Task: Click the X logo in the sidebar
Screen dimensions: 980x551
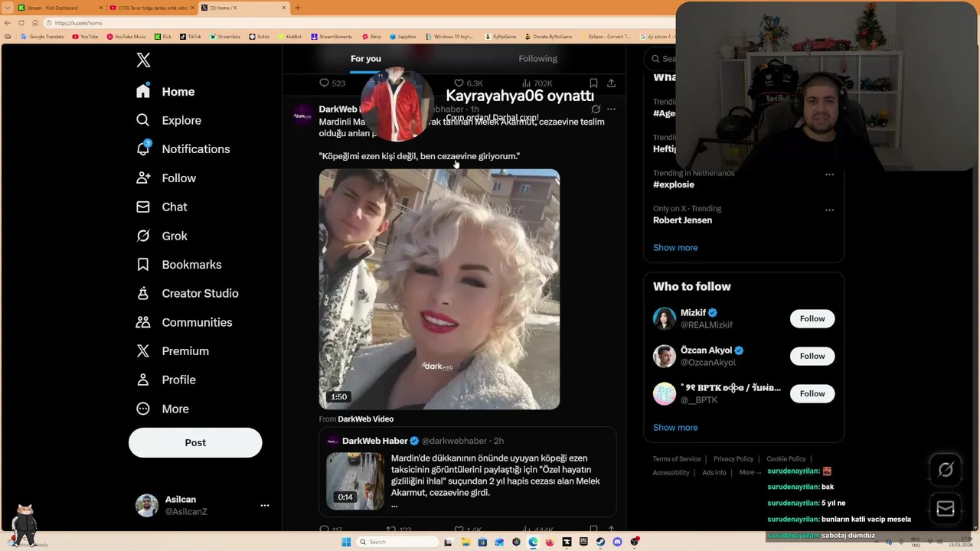Action: (x=143, y=60)
